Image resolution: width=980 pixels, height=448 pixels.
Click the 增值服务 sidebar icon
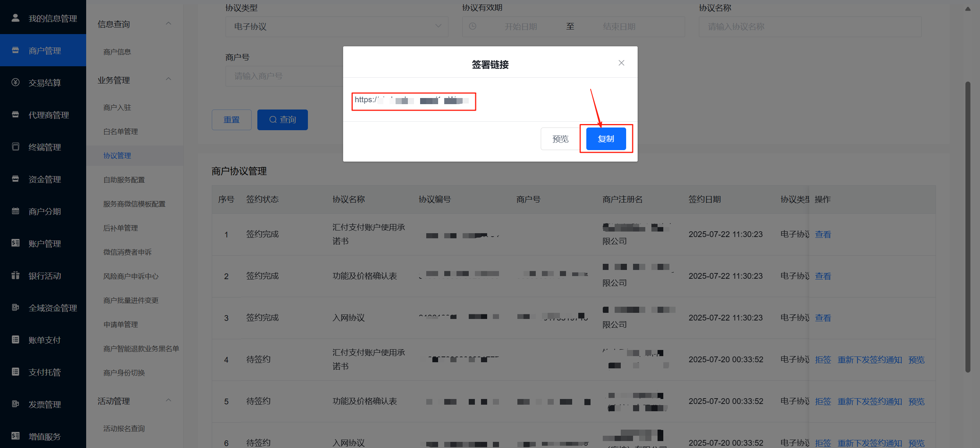click(15, 436)
